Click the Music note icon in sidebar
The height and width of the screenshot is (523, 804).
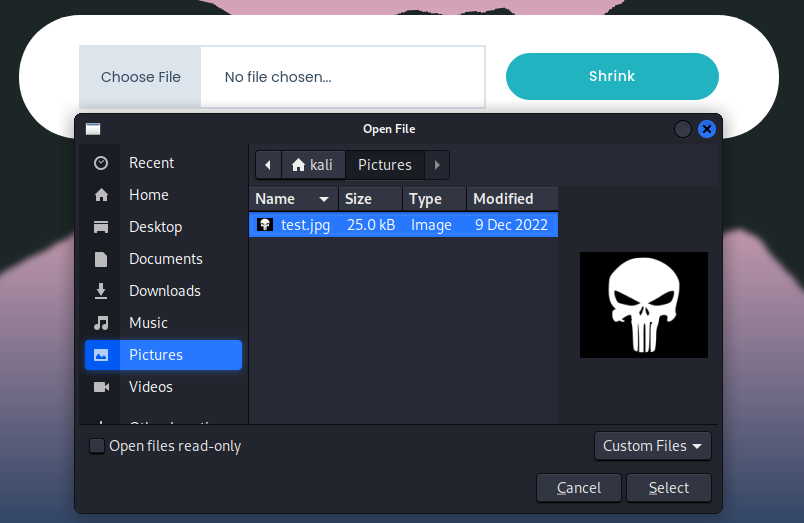coord(101,323)
